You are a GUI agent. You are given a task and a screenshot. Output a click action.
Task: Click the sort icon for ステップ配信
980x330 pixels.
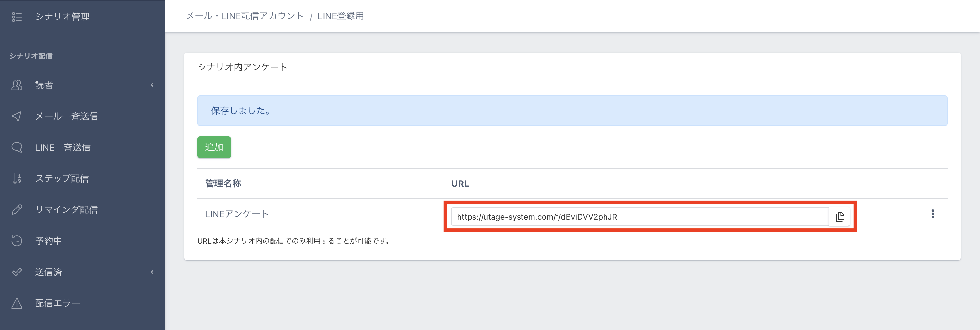[17, 179]
